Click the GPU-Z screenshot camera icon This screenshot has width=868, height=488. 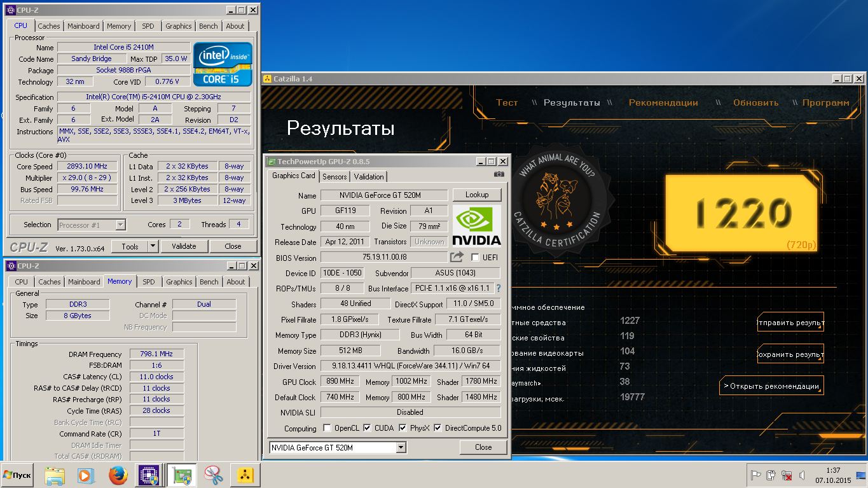499,174
